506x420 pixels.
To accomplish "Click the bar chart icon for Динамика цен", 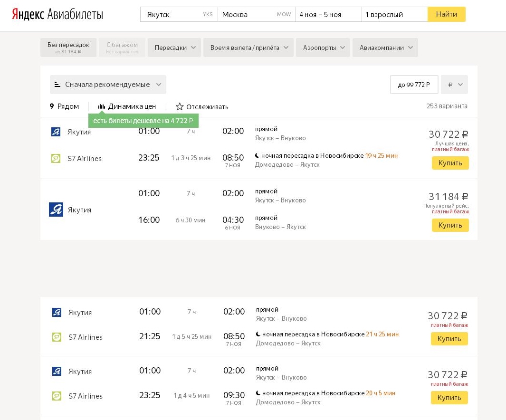I will click(102, 106).
